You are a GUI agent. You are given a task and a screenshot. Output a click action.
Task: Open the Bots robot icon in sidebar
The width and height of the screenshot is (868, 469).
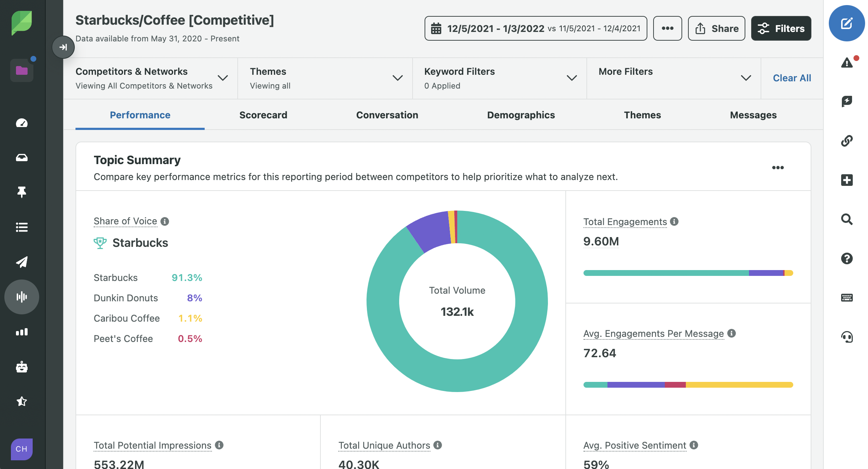pyautogui.click(x=22, y=367)
